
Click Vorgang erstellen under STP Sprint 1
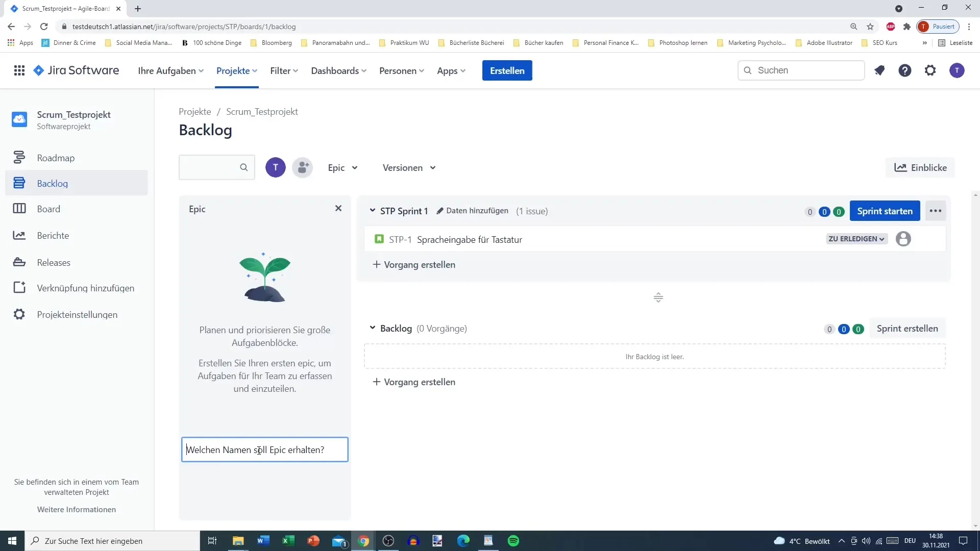414,264
